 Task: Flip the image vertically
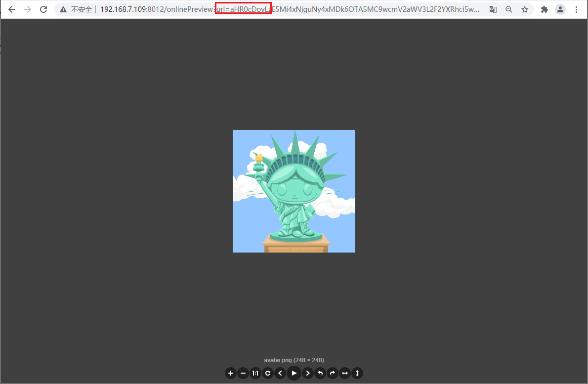pos(357,373)
